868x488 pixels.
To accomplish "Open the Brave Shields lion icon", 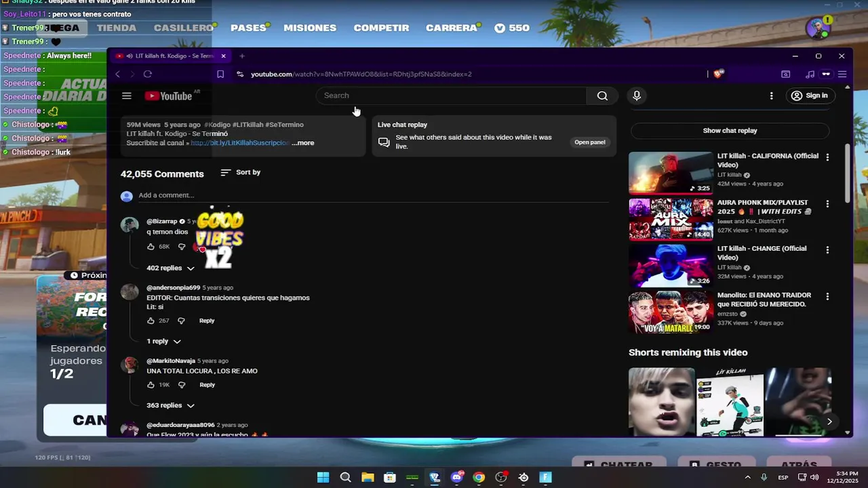I will (x=718, y=74).
